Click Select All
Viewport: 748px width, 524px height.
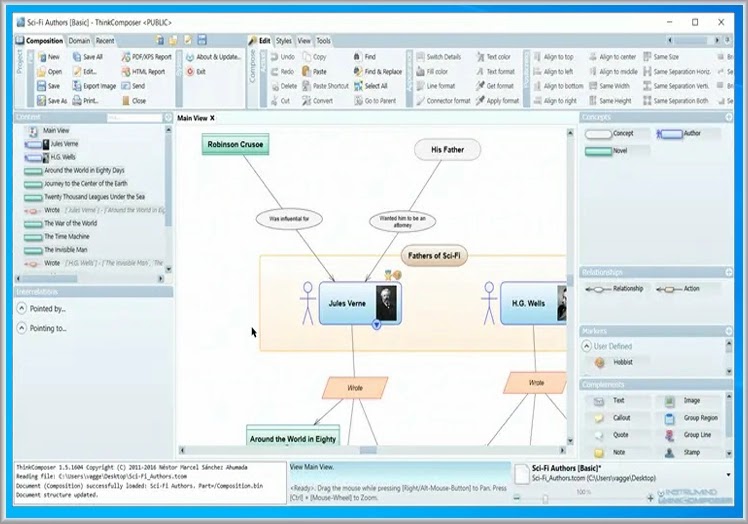click(371, 86)
